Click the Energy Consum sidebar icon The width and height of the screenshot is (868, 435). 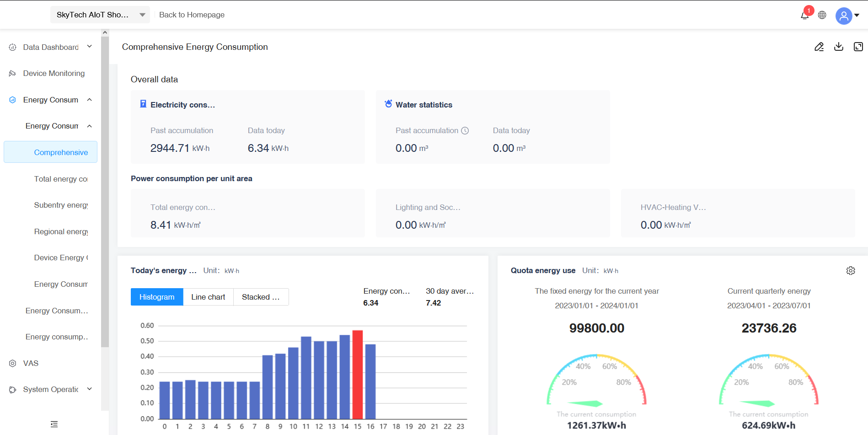click(x=13, y=100)
